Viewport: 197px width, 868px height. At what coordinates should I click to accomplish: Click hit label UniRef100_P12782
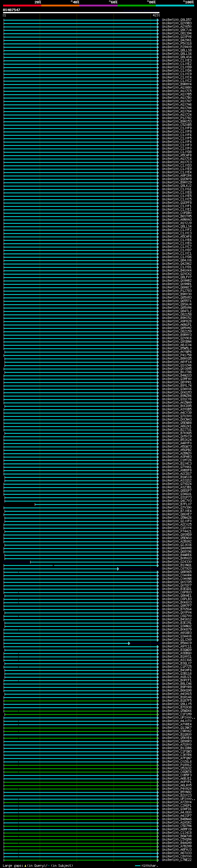pyautogui.click(x=176, y=118)
